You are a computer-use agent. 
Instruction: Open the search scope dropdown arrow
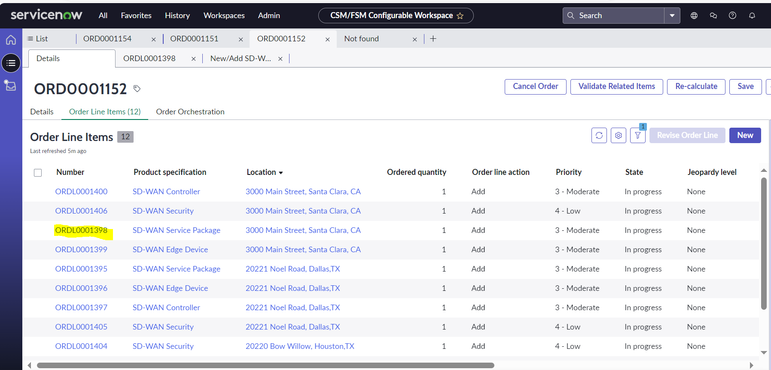coord(673,16)
